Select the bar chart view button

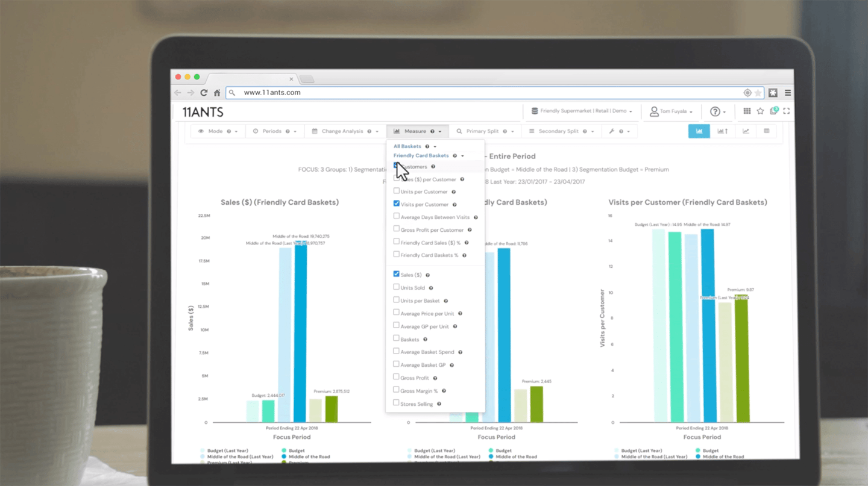tap(699, 131)
